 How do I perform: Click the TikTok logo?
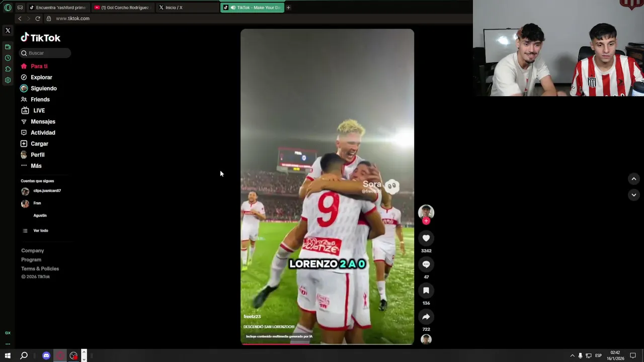coord(40,38)
